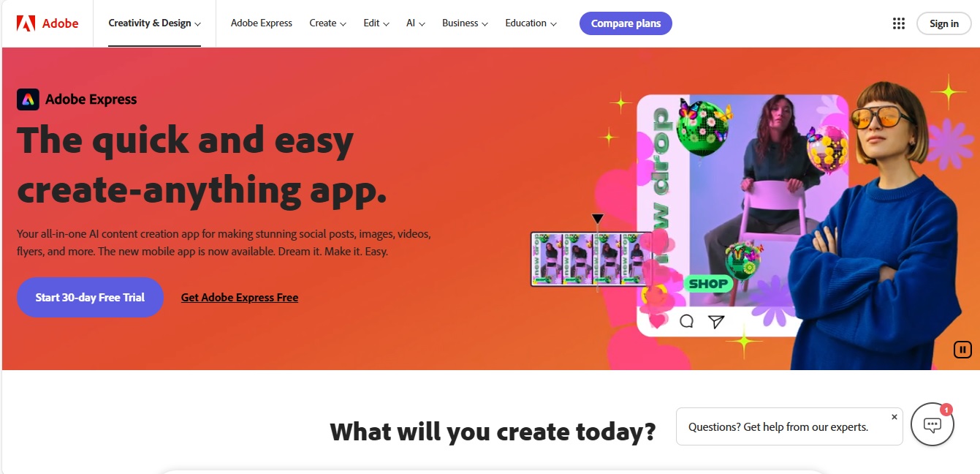Click the Adobe Express app icon

[x=28, y=99]
